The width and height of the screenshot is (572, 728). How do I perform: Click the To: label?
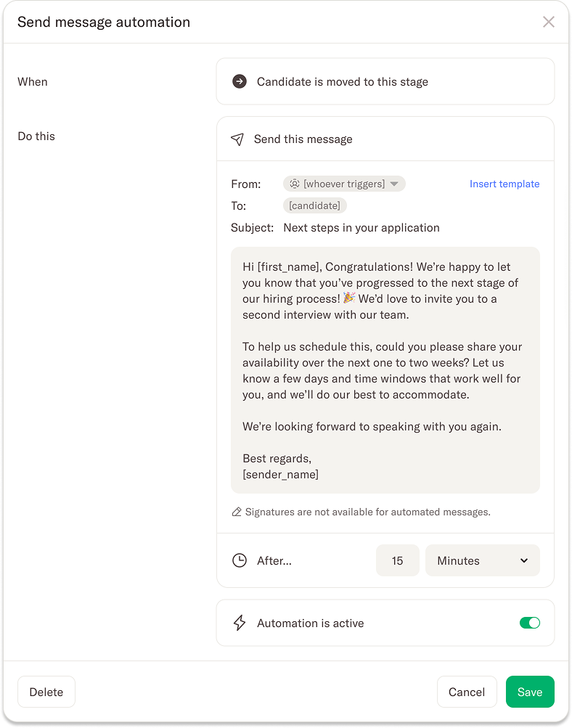pyautogui.click(x=239, y=206)
